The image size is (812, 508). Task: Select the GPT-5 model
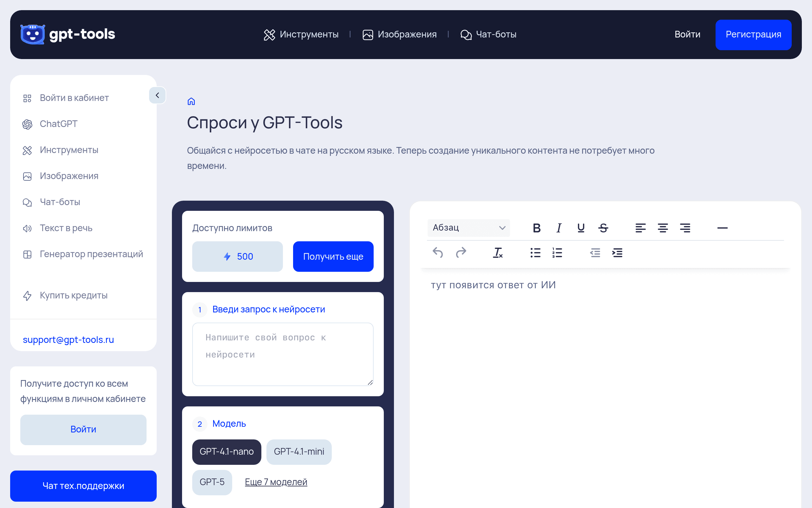[212, 483]
